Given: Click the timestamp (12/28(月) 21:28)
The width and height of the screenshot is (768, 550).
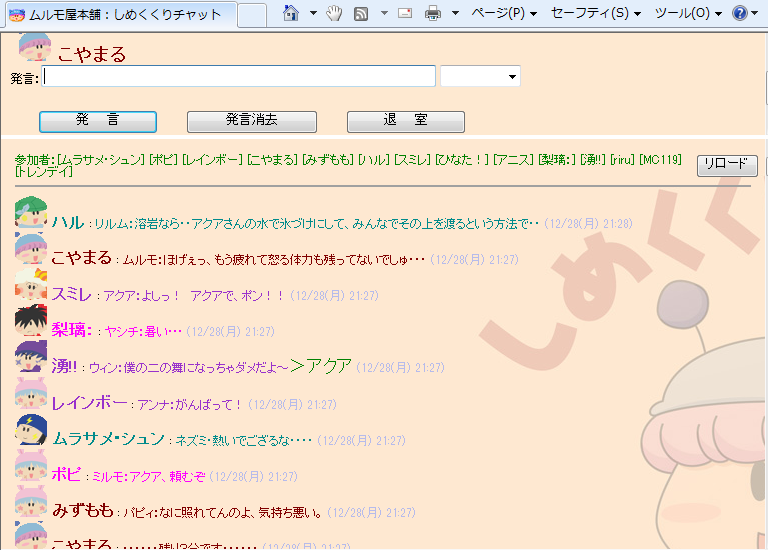Looking at the screenshot, I should click(588, 224).
